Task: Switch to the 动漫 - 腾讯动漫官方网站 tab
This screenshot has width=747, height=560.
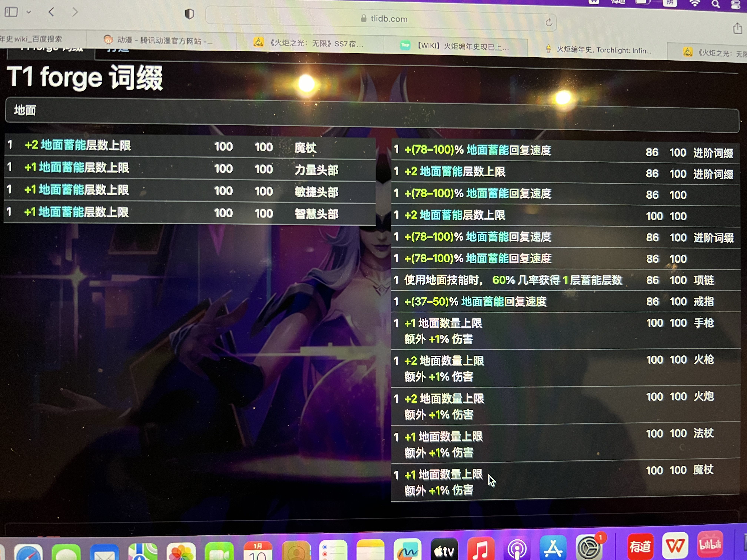Action: click(161, 41)
